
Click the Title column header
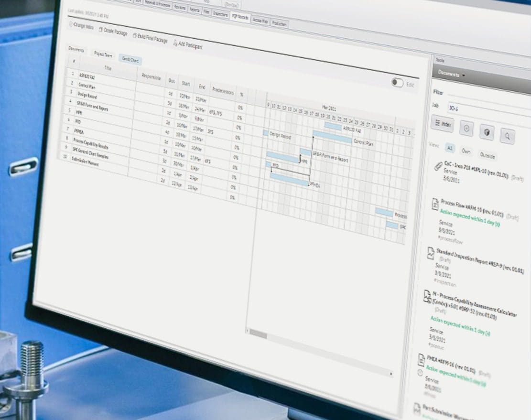click(x=108, y=68)
